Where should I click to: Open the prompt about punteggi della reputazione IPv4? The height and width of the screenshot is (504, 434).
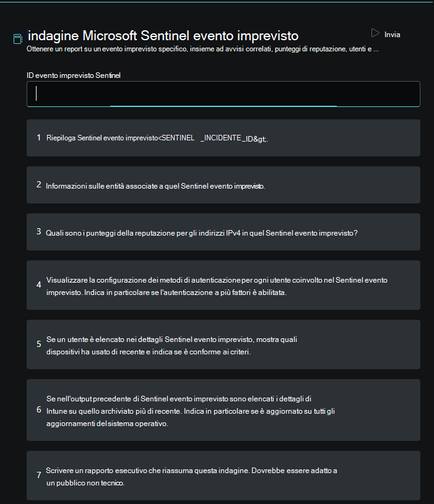tap(224, 232)
